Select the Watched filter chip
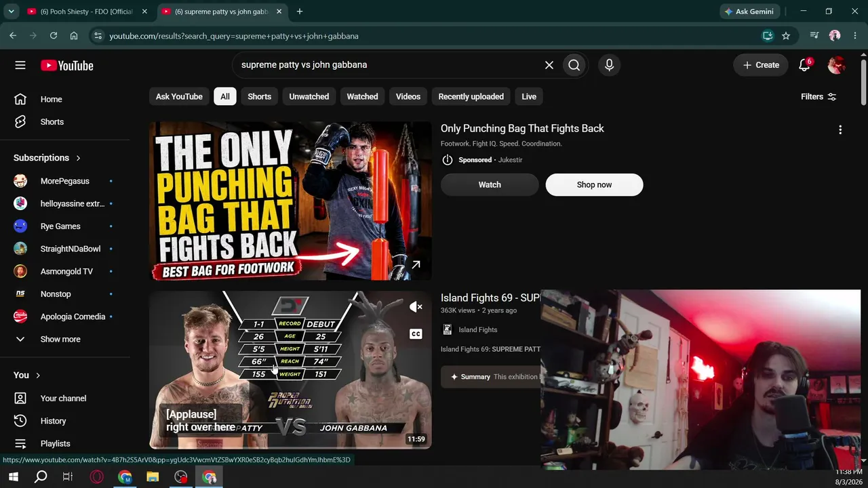868x488 pixels. click(362, 96)
